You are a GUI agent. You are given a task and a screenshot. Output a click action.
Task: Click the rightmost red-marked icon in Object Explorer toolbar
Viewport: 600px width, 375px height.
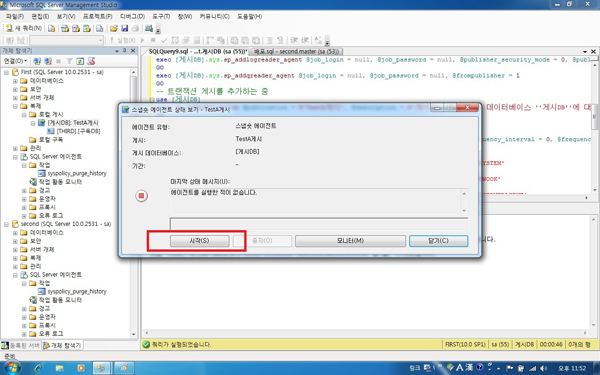click(x=91, y=61)
